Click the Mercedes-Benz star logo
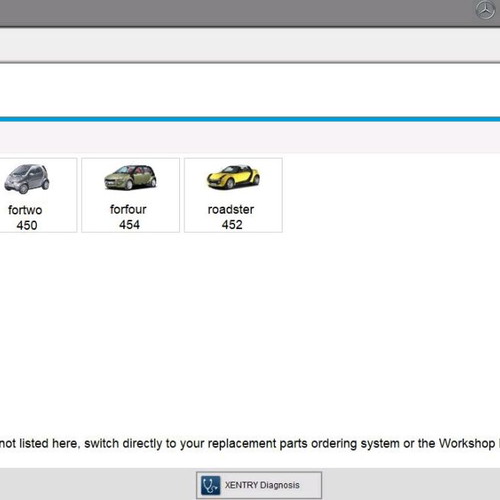 [485, 10]
